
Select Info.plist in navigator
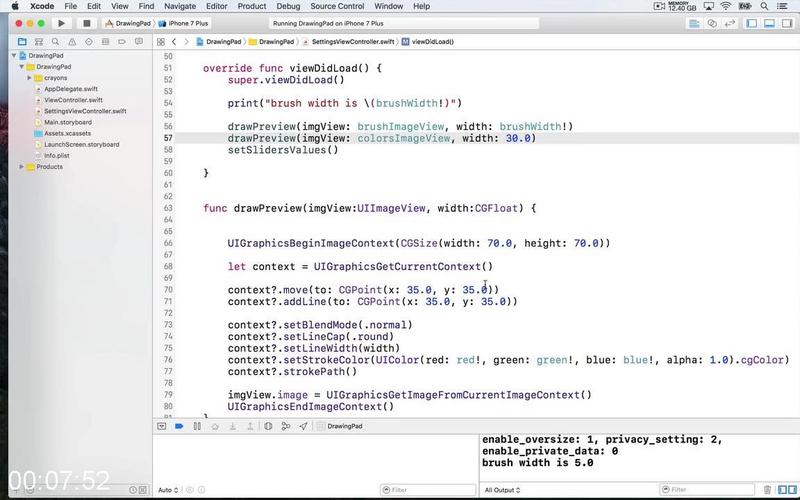[x=57, y=156]
